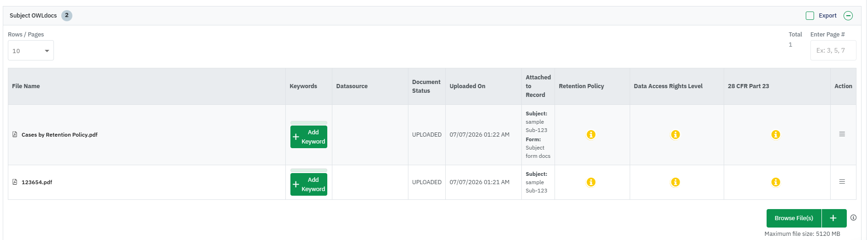Open the Rows / Pages dropdown
Viewport: 868px width, 240px height.
tap(31, 50)
